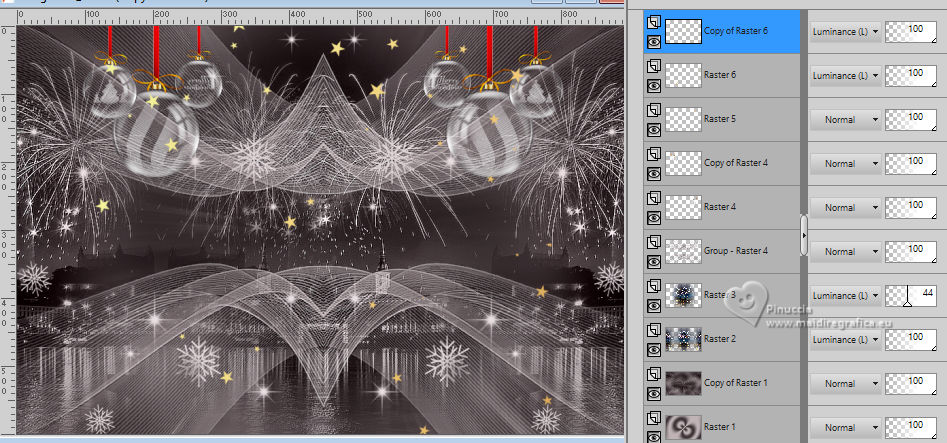This screenshot has height=443, width=947.
Task: Hide the Copy of Raster 6 layer
Action: coord(653,42)
